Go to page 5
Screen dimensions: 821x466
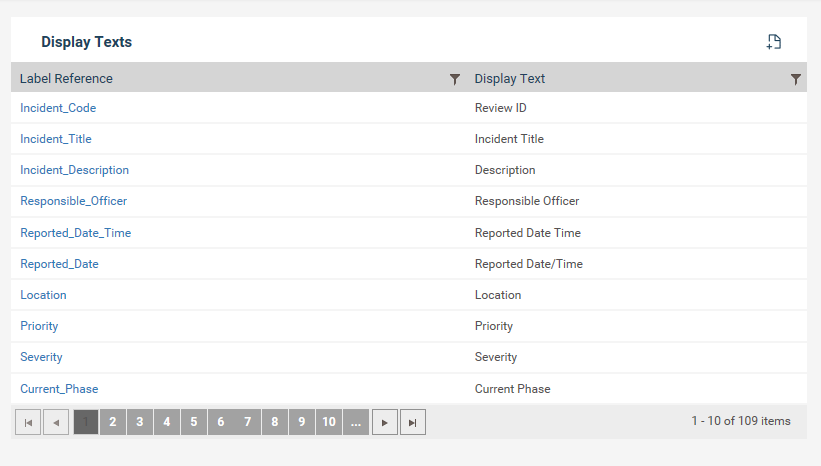coord(194,422)
